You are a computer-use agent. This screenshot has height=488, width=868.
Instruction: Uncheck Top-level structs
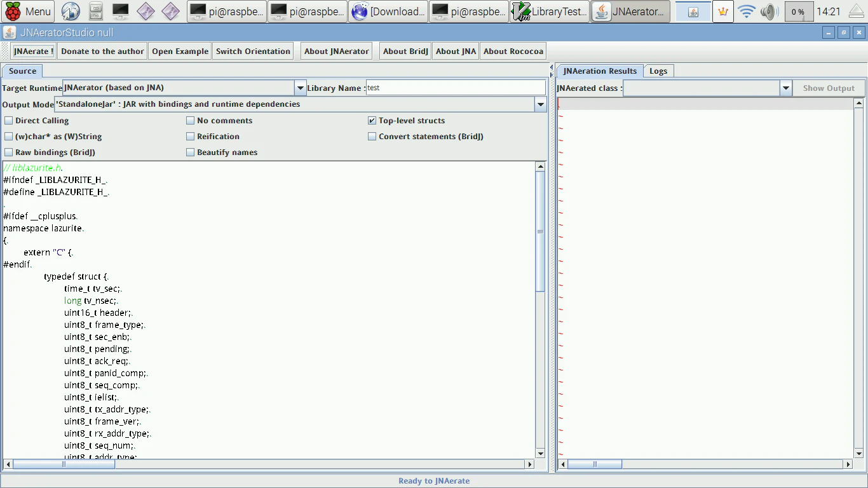372,121
